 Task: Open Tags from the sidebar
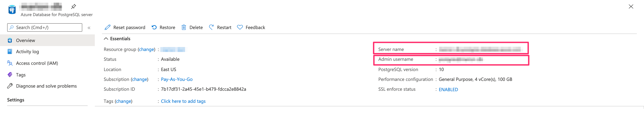[x=21, y=75]
